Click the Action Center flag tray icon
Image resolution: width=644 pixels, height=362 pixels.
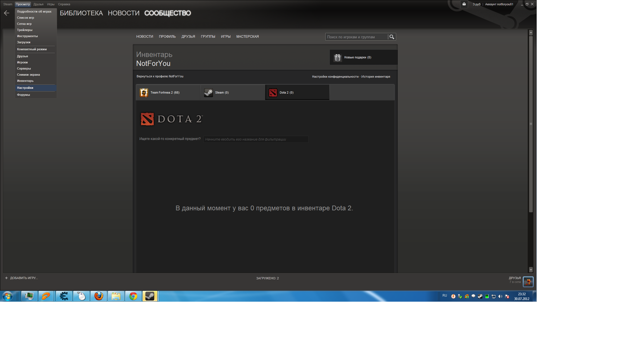(x=507, y=296)
